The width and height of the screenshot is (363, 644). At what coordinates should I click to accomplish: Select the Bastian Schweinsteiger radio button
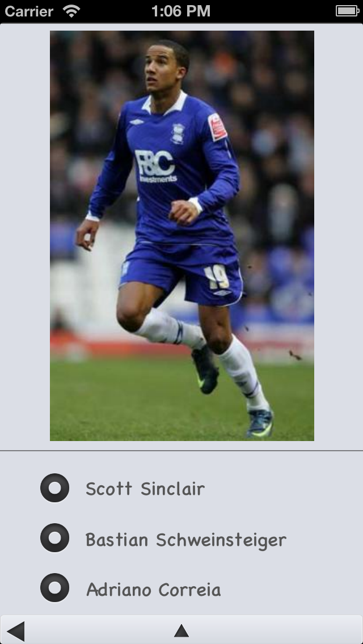pos(54,538)
